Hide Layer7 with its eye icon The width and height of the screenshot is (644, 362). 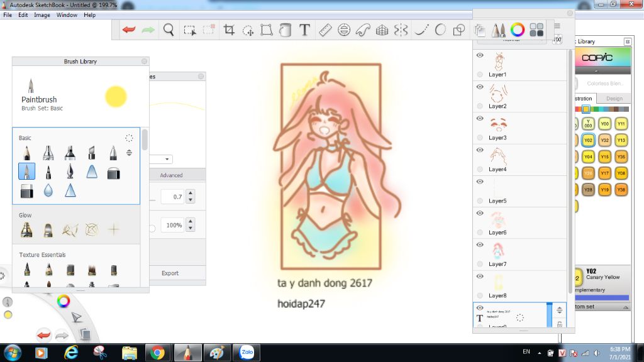[480, 245]
